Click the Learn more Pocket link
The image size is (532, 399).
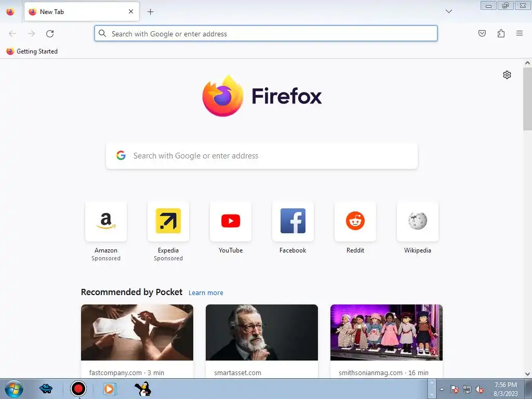206,292
